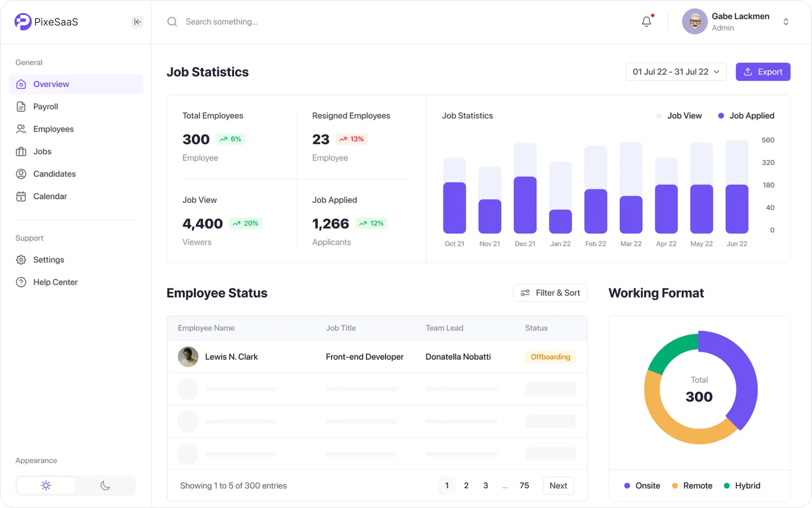Image resolution: width=812 pixels, height=508 pixels.
Task: Open the Help Center menu item
Action: [x=55, y=282]
